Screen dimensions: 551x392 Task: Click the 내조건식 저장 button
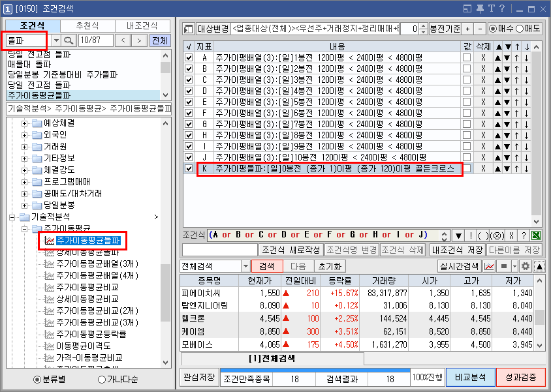click(458, 250)
